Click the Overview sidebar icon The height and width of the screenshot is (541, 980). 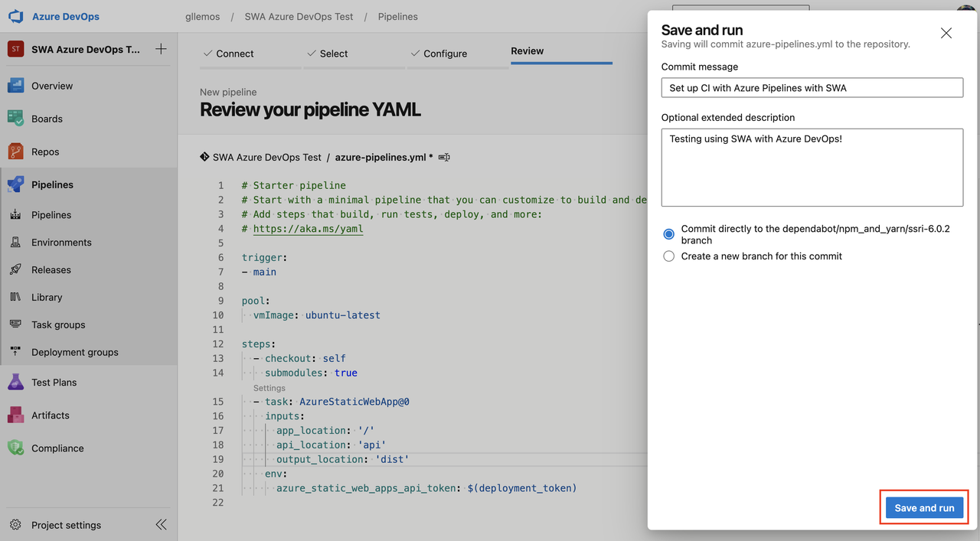pyautogui.click(x=16, y=86)
